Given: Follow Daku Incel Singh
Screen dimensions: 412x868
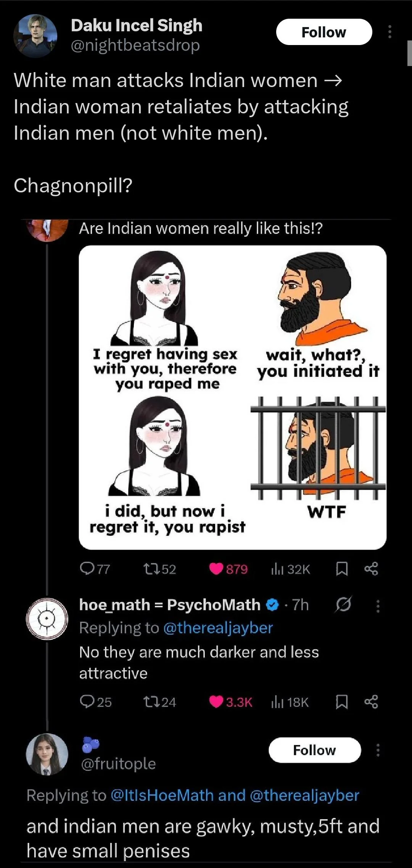Looking at the screenshot, I should tap(323, 32).
